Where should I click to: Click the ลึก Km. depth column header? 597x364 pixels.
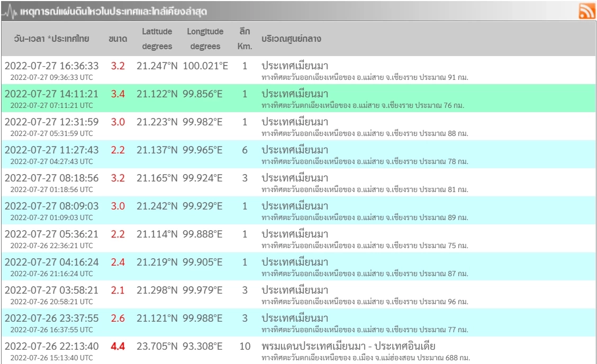point(245,39)
